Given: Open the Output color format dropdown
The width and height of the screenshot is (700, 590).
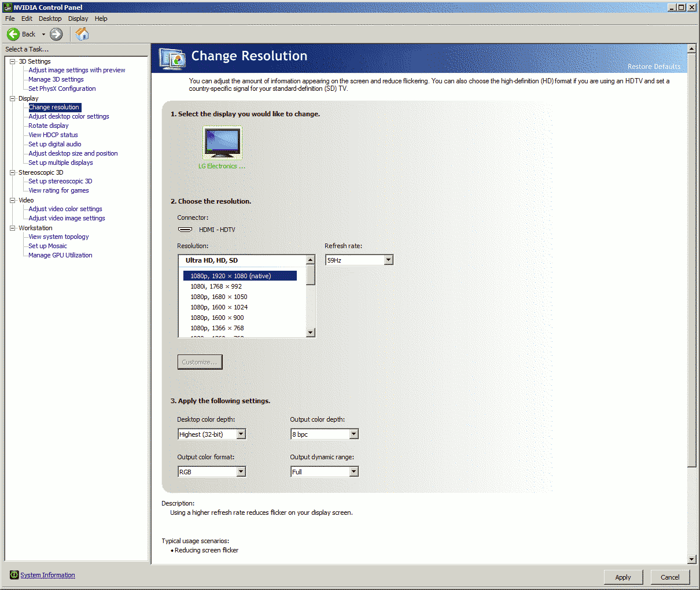Looking at the screenshot, I should (212, 472).
